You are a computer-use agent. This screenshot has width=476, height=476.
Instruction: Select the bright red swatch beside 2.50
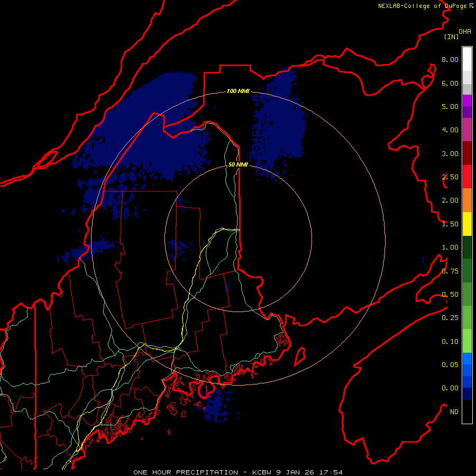467,177
